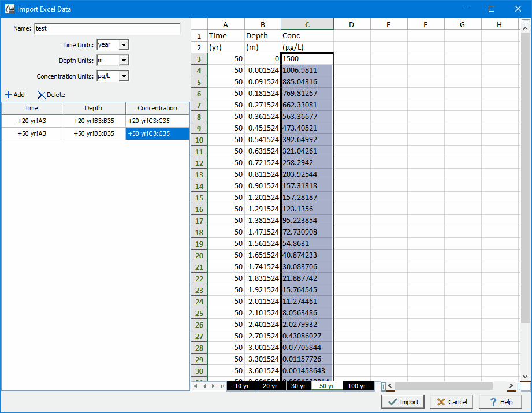
Task: Switch to the 100 yr sheet tab
Action: pyautogui.click(x=357, y=386)
